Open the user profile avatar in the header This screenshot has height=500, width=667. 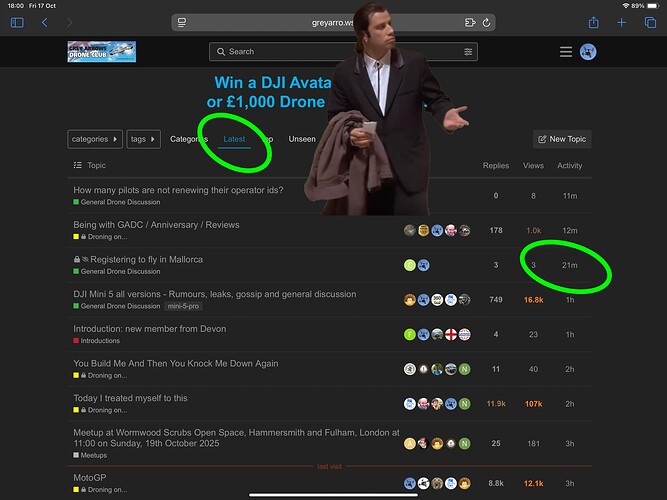[x=588, y=52]
